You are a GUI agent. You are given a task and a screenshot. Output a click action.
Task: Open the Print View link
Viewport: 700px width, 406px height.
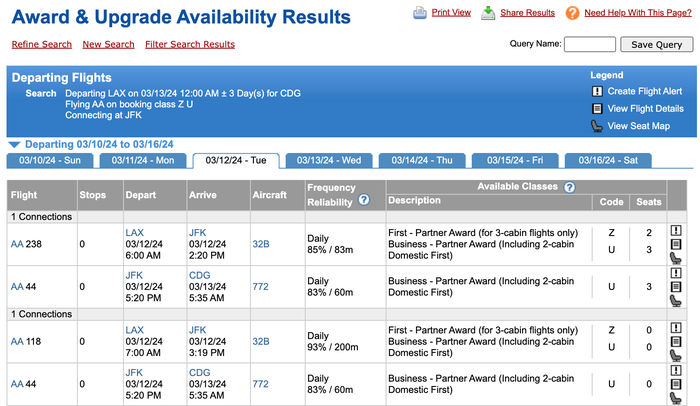pos(451,13)
